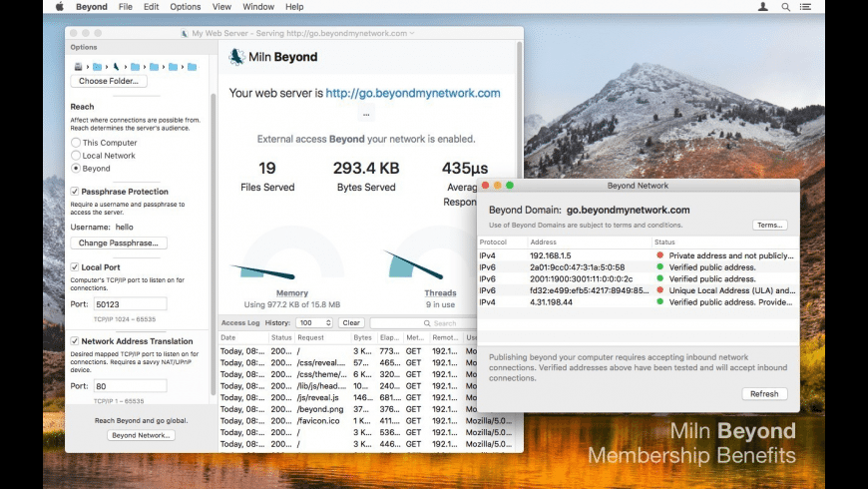Click the 4.31.198.44 address cell
Image resolution: width=868 pixels, height=489 pixels.
tap(551, 301)
